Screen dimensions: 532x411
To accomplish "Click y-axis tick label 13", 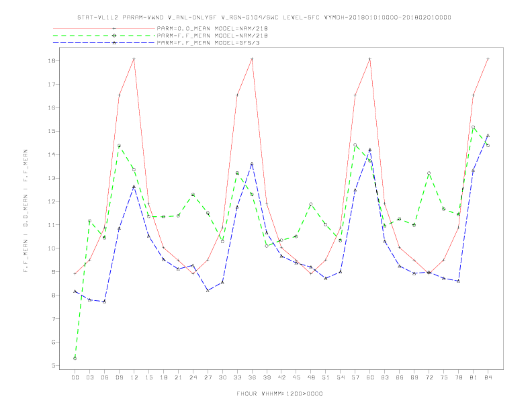I will (52, 178).
